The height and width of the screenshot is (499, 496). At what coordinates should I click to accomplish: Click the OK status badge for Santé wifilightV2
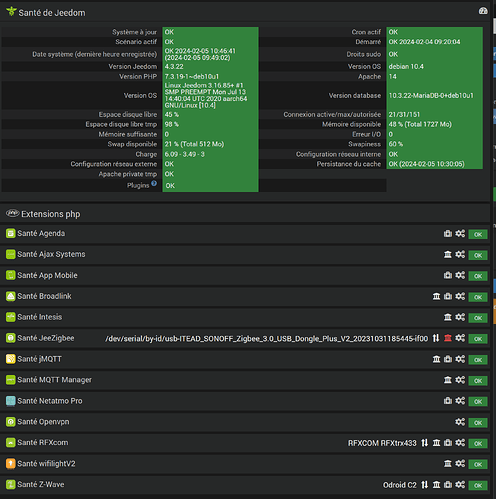point(478,464)
